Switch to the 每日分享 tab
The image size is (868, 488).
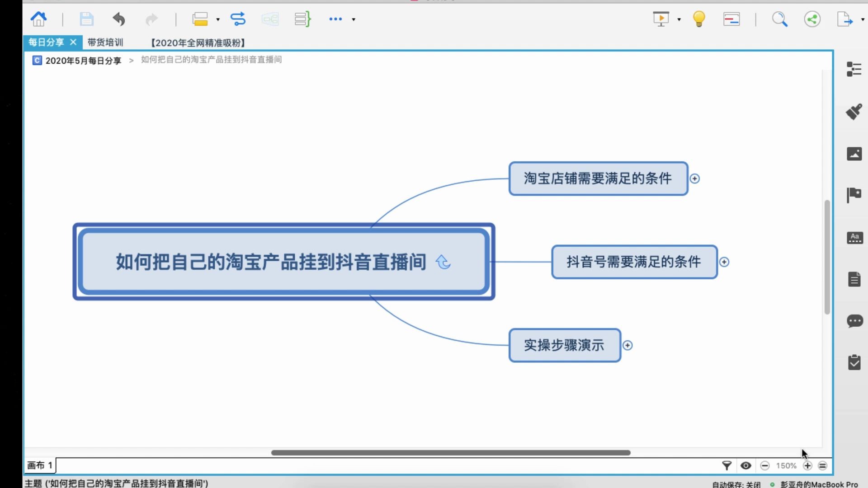46,42
